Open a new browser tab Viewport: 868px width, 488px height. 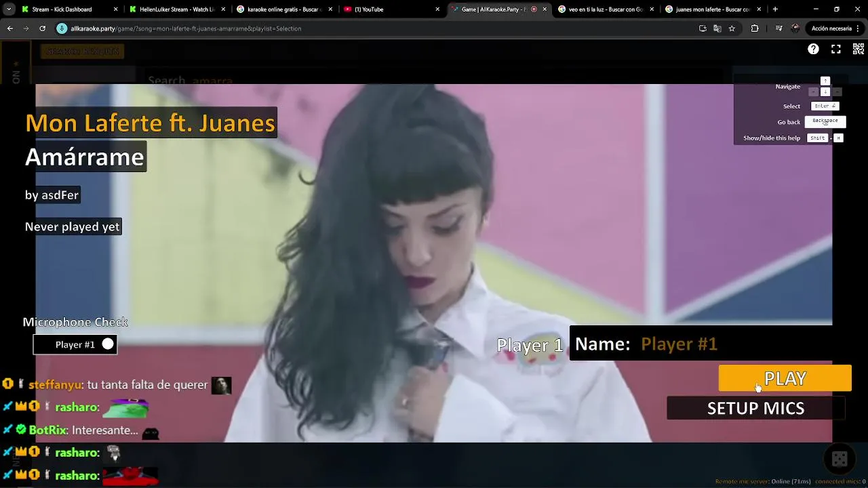(x=775, y=9)
